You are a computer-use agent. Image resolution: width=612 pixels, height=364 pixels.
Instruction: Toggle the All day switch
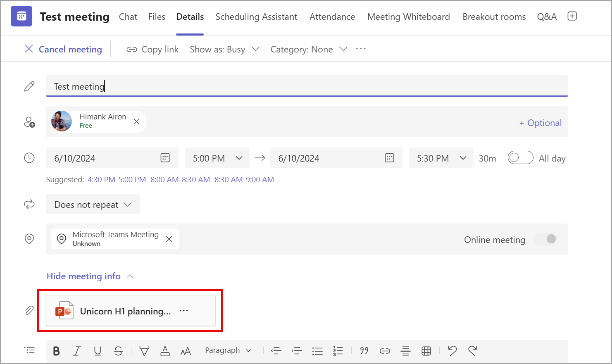pyautogui.click(x=520, y=158)
